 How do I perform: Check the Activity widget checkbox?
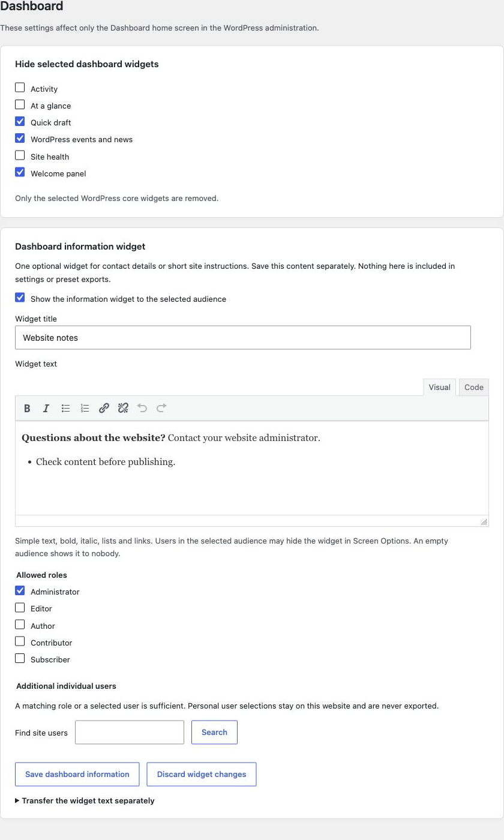20,88
